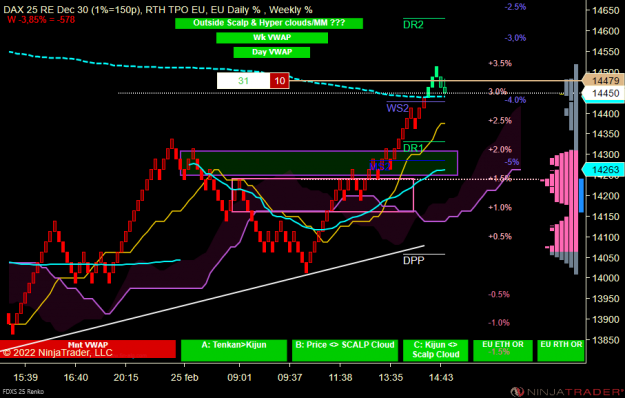
Task: Click the '13:35' time axis label
Action: [x=391, y=377]
